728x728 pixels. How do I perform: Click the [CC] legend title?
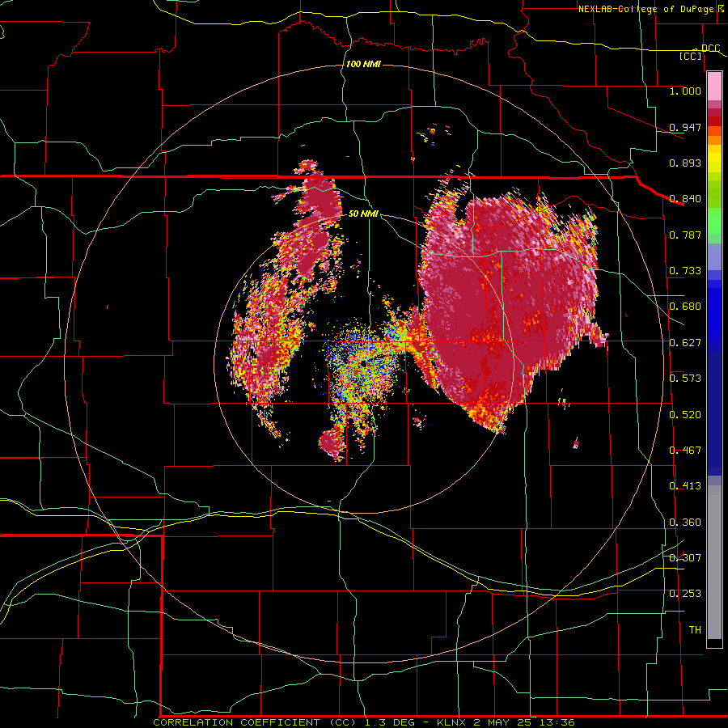tap(691, 56)
